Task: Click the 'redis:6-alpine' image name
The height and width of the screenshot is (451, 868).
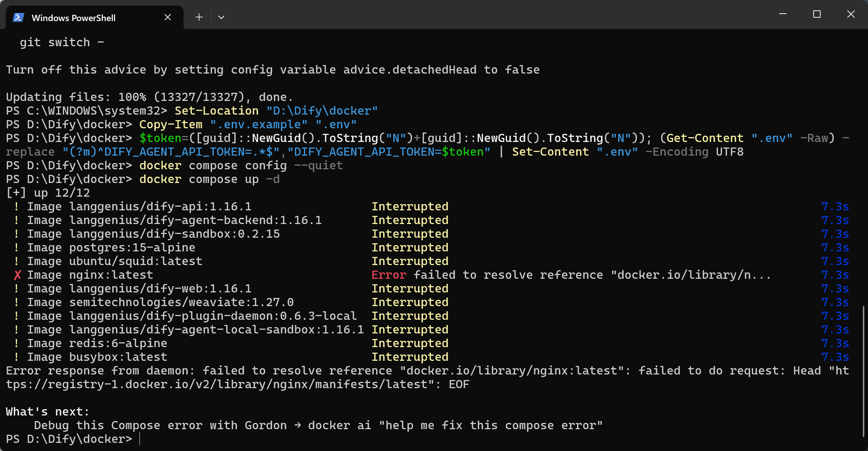Action: pyautogui.click(x=118, y=343)
